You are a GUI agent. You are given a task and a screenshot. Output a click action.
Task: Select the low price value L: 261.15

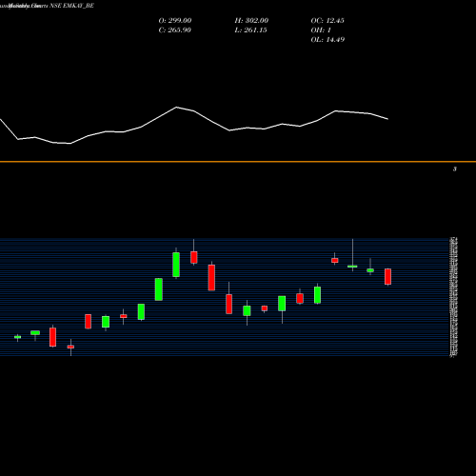click(250, 30)
